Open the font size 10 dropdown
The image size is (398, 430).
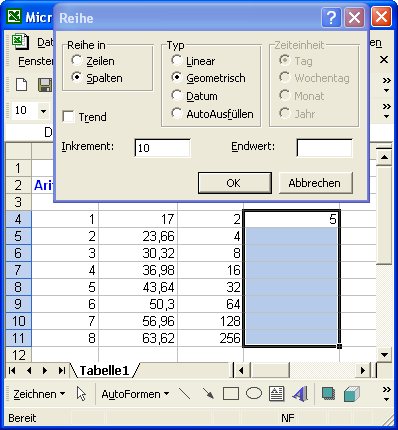[44, 111]
